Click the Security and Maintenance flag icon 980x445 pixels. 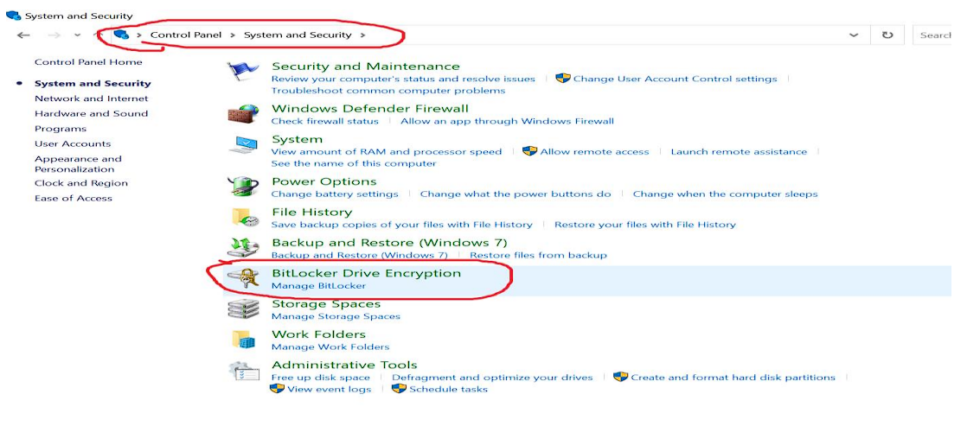[x=242, y=72]
